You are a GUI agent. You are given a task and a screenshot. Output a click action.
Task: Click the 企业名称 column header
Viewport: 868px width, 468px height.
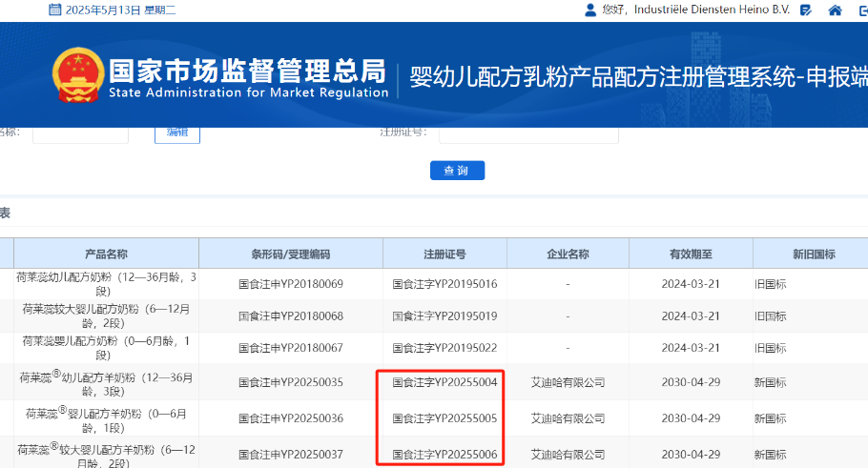568,254
